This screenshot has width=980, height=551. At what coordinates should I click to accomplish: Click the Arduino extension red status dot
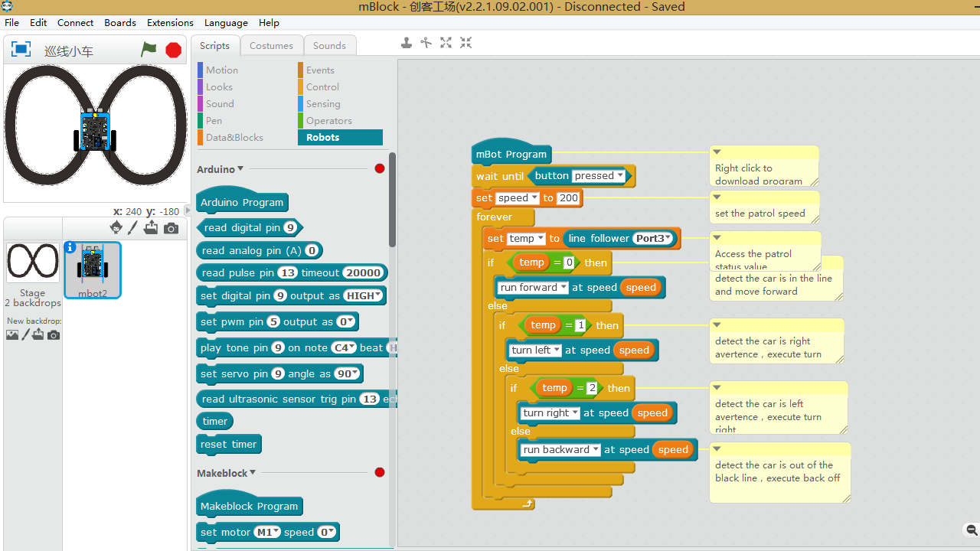[x=380, y=168]
